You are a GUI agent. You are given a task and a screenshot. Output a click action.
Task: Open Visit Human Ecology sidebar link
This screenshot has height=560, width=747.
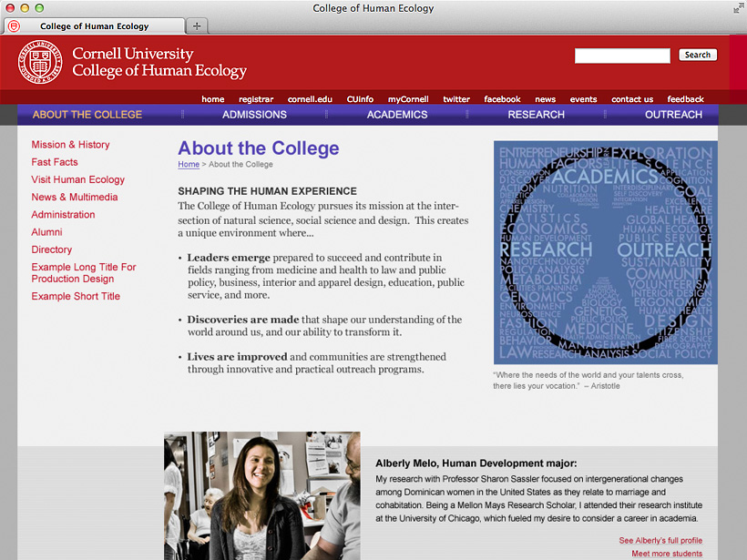tap(77, 179)
